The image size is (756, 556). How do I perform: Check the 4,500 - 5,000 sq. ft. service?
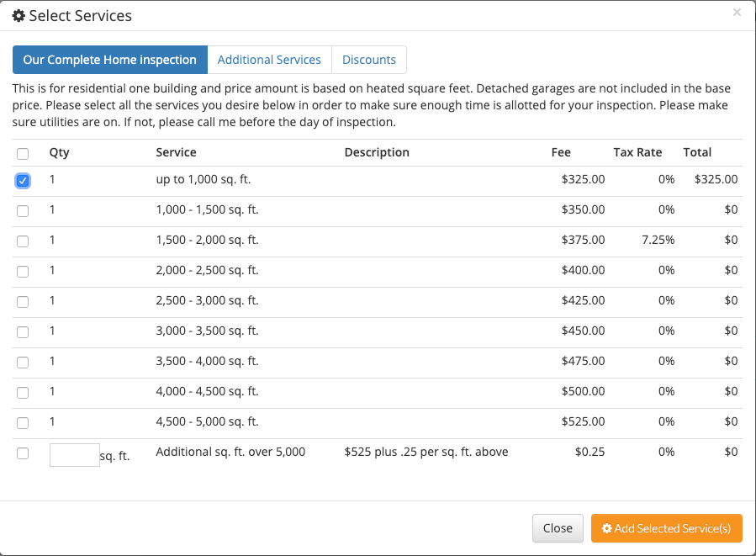click(23, 423)
